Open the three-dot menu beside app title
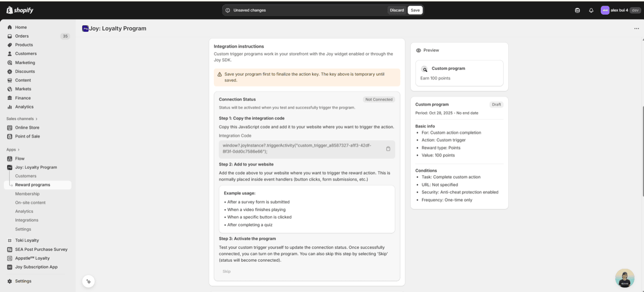This screenshot has width=644, height=292. [636, 29]
